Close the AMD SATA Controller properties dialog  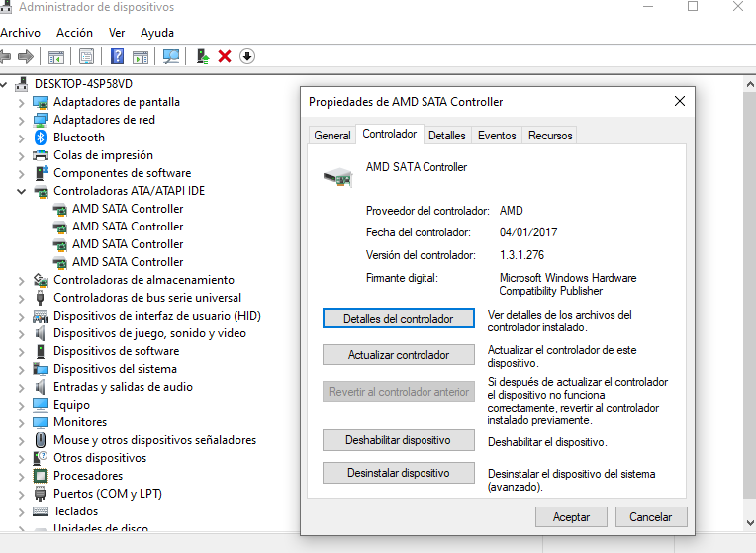(680, 101)
